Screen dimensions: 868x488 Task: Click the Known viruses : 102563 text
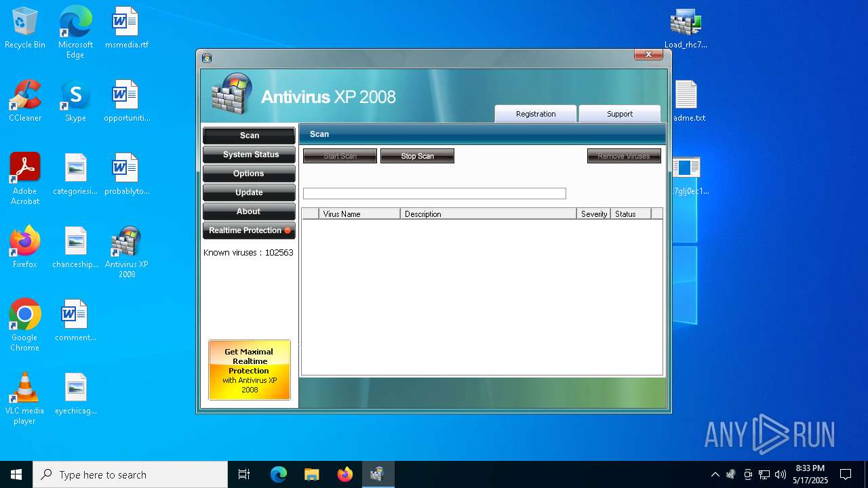[x=248, y=252]
